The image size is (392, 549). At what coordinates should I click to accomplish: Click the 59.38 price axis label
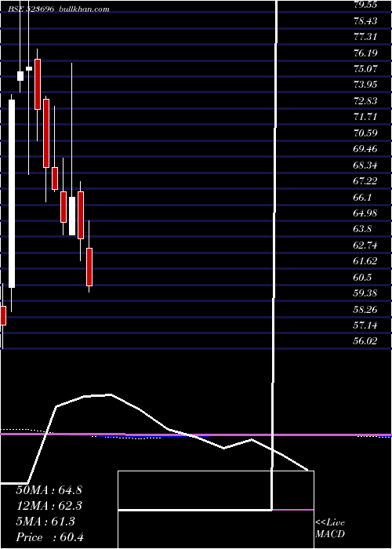coord(365,293)
